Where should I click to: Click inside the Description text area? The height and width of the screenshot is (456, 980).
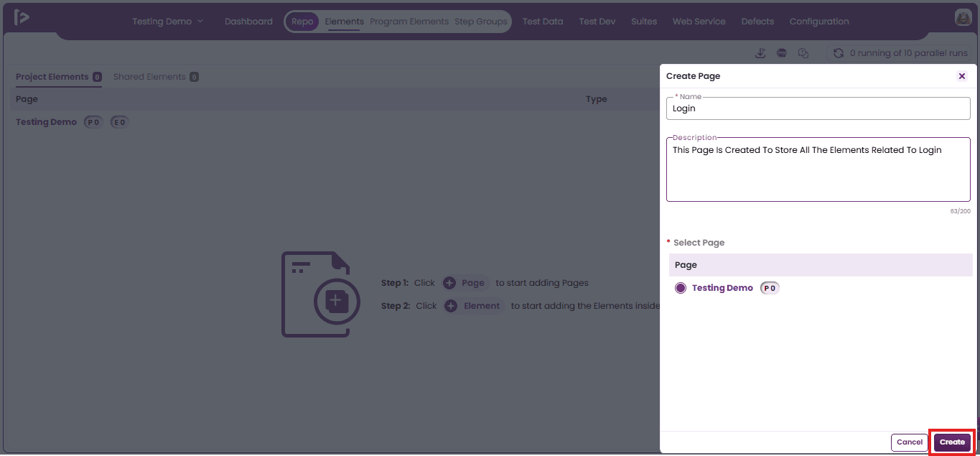(x=818, y=170)
